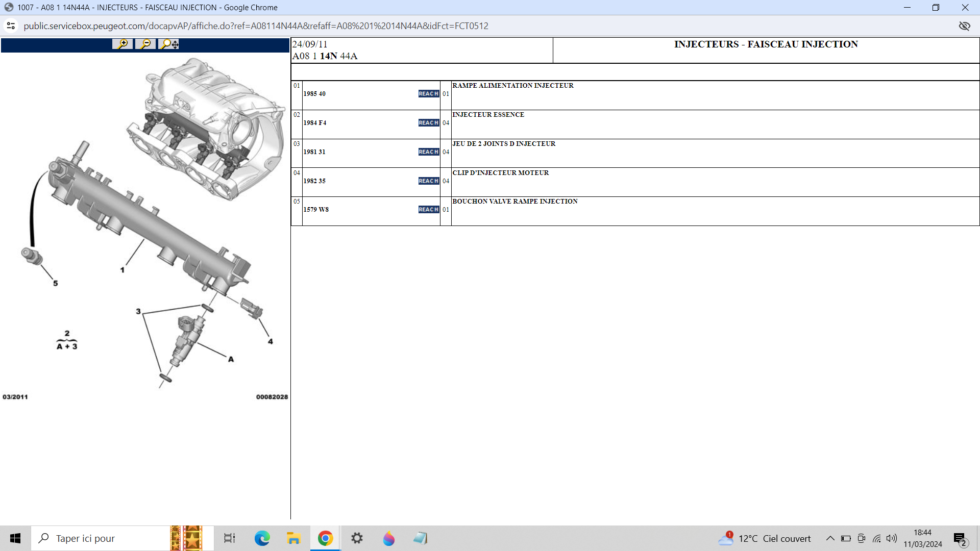Select part number 1985 40
Screen dimensions: 980x551
[314, 94]
